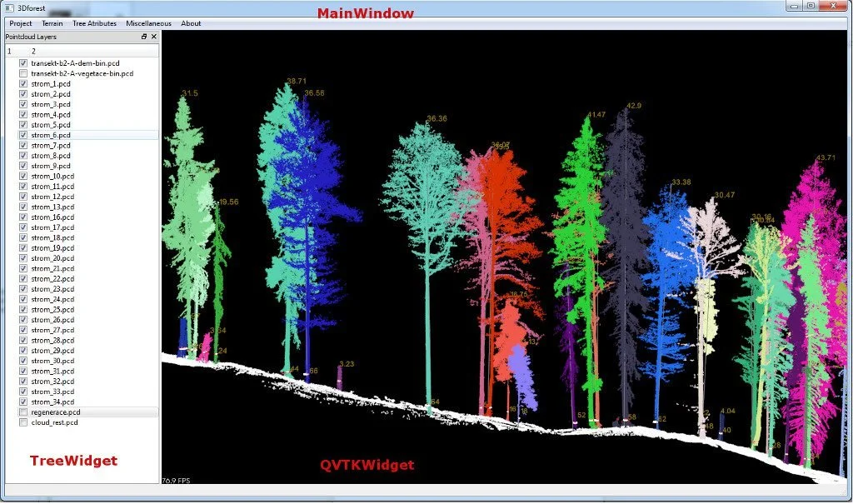Click column header 2 in layer list
This screenshot has height=504, width=853.
coord(93,51)
